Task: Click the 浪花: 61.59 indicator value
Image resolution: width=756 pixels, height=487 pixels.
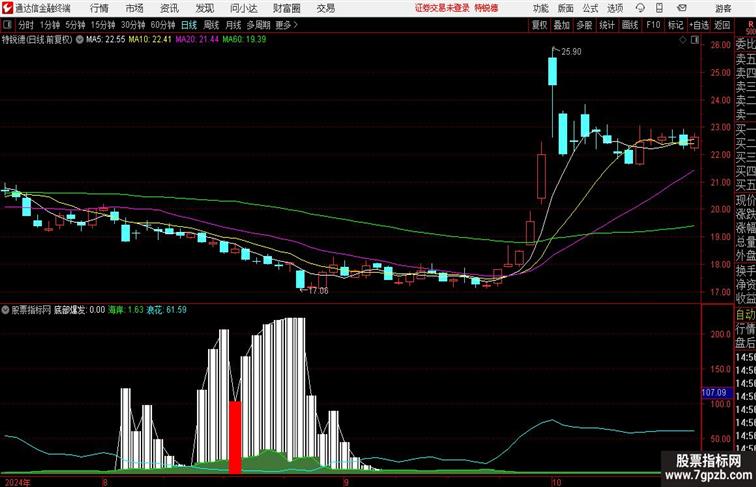Action: 166,310
